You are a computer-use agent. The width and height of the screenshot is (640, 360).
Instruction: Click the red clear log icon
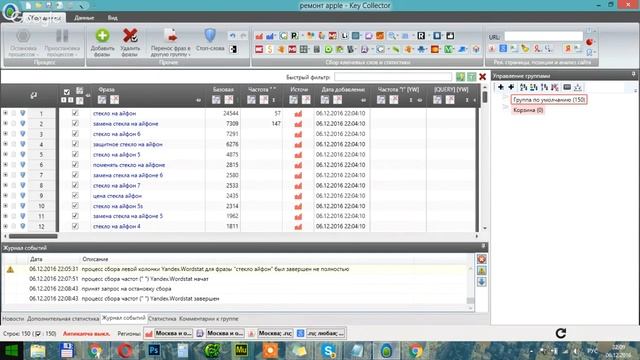[x=482, y=259]
